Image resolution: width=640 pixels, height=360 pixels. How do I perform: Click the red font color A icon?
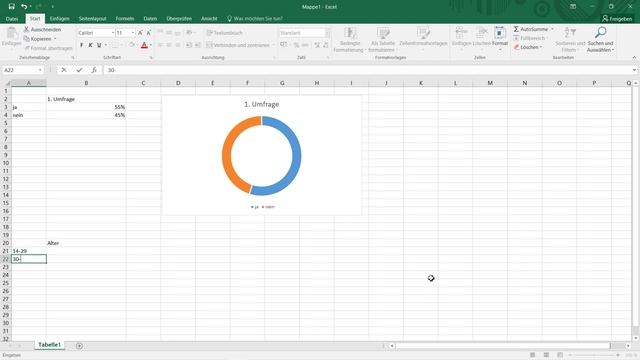coord(144,45)
